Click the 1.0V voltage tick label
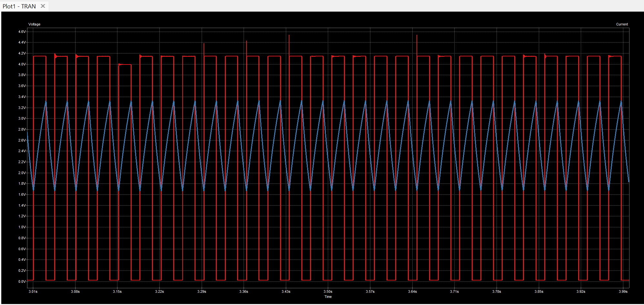644x305 pixels. click(22, 227)
